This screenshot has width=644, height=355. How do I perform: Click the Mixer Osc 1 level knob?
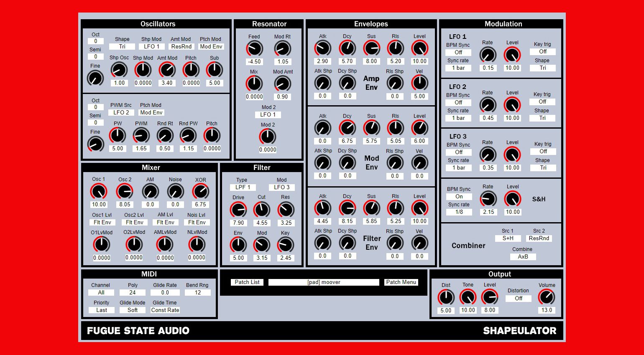[x=99, y=192]
